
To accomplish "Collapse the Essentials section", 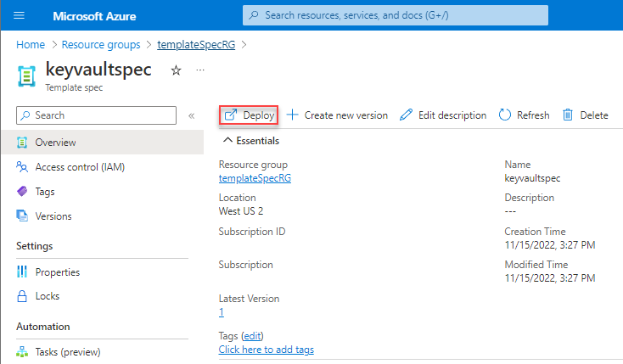I will pos(227,141).
